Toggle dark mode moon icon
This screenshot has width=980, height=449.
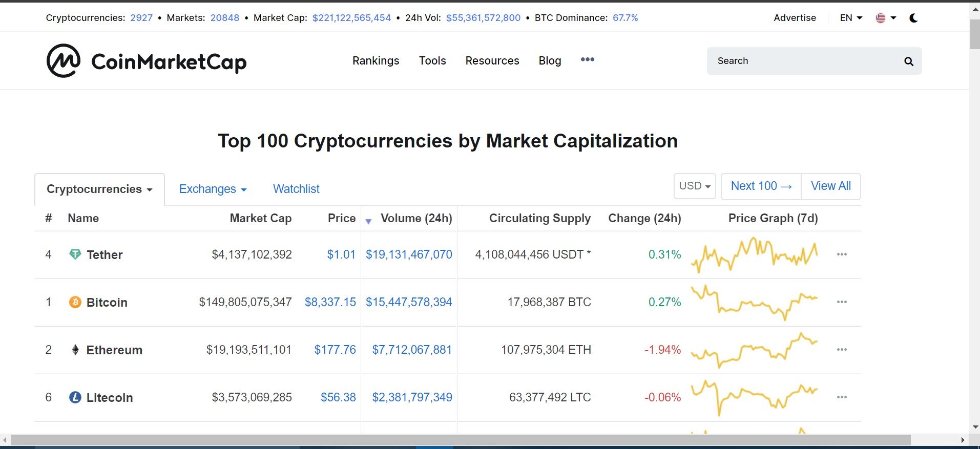pos(913,18)
